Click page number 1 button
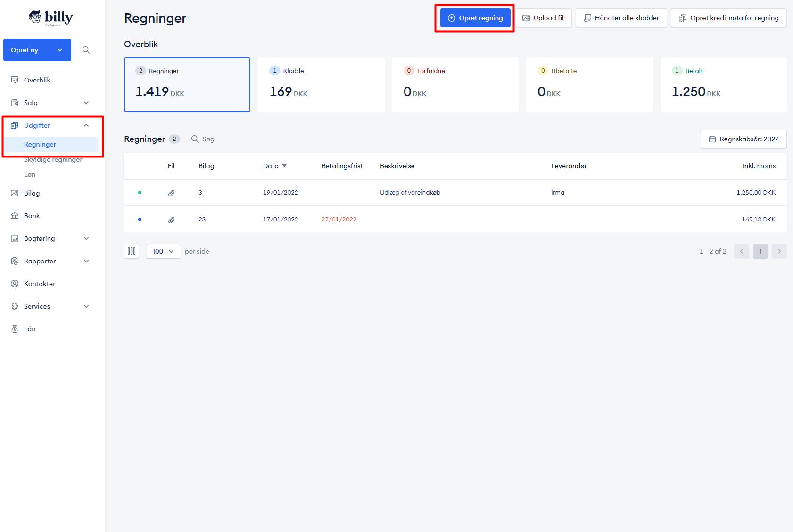This screenshot has height=532, width=793. point(760,251)
